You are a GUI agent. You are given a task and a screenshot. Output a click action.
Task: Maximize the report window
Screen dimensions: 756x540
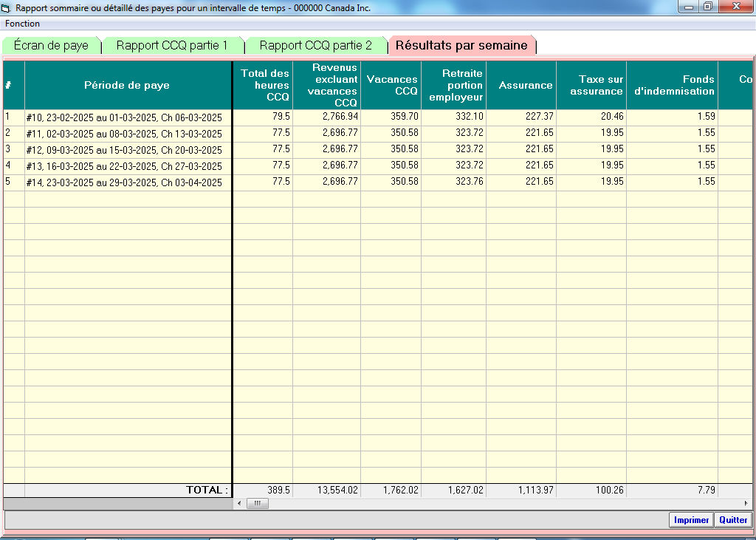coord(708,7)
